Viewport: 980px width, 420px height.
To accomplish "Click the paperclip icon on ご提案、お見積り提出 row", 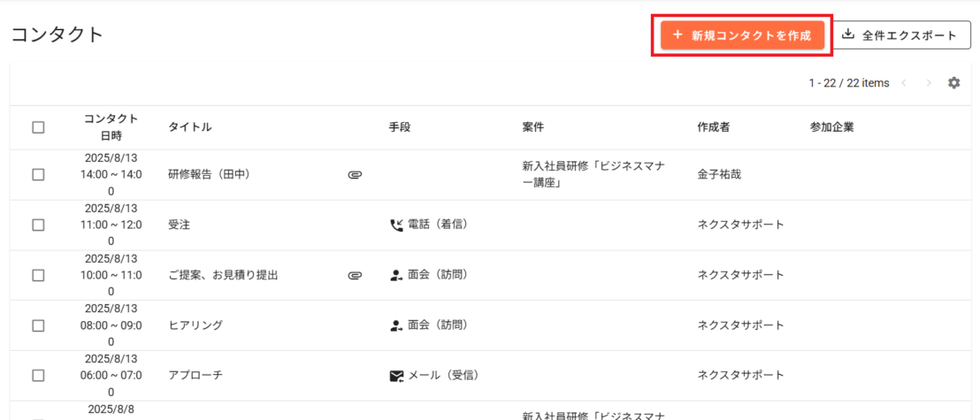I will tap(355, 275).
